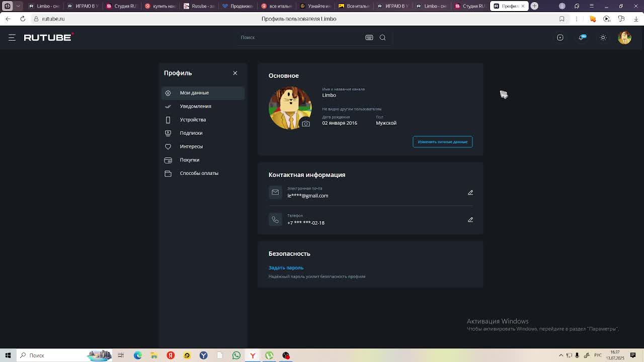Open Подписки in the profile menu
This screenshot has height=362, width=644.
click(203, 133)
